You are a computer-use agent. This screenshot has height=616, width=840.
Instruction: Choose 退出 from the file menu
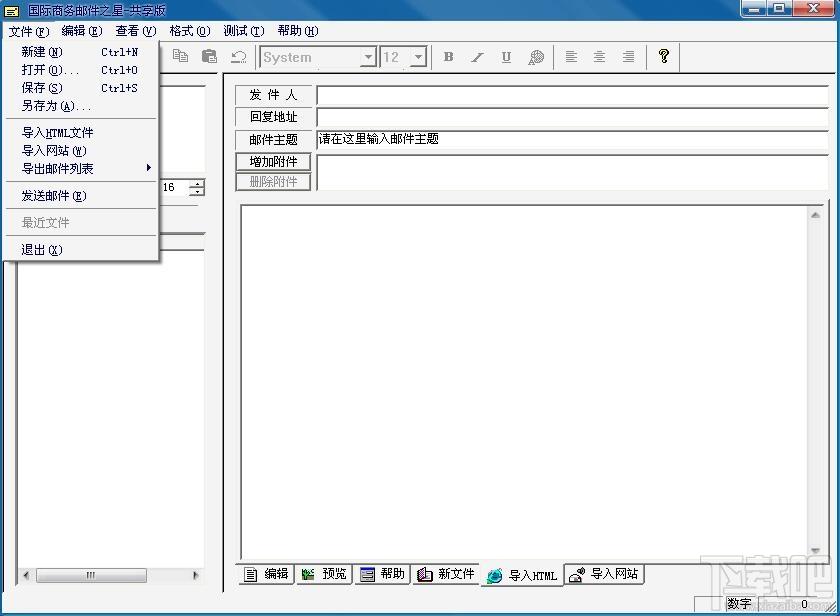point(80,250)
